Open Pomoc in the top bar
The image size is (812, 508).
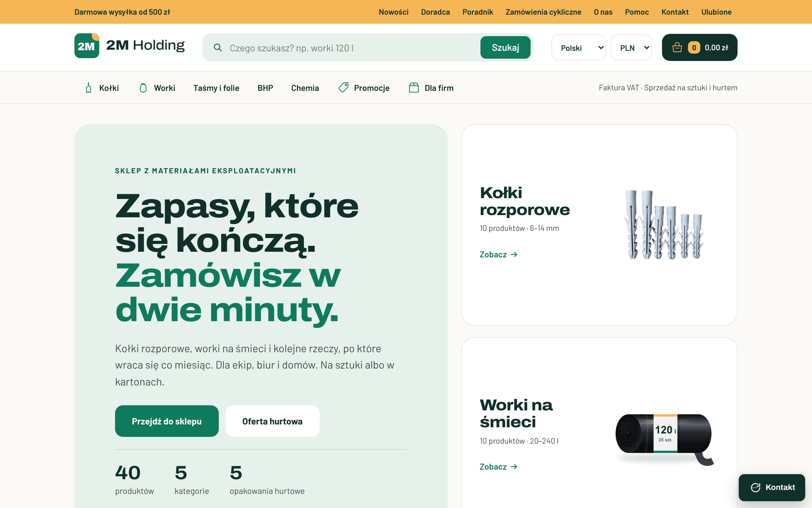pos(637,12)
